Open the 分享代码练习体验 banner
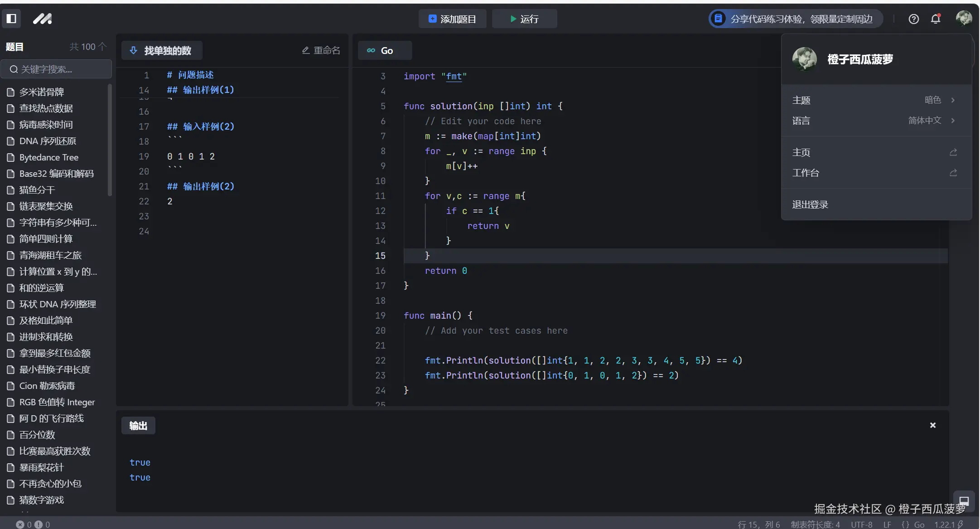Viewport: 980px width, 529px height. click(x=796, y=19)
